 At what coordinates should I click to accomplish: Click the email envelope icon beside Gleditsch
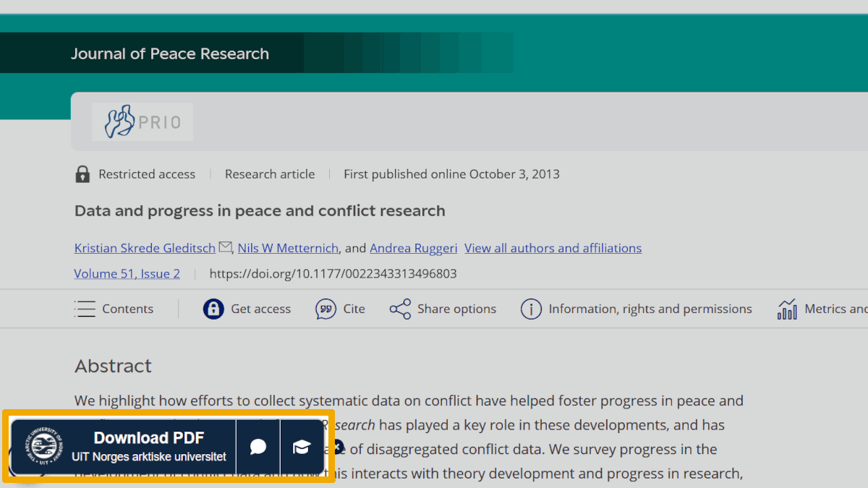point(225,247)
